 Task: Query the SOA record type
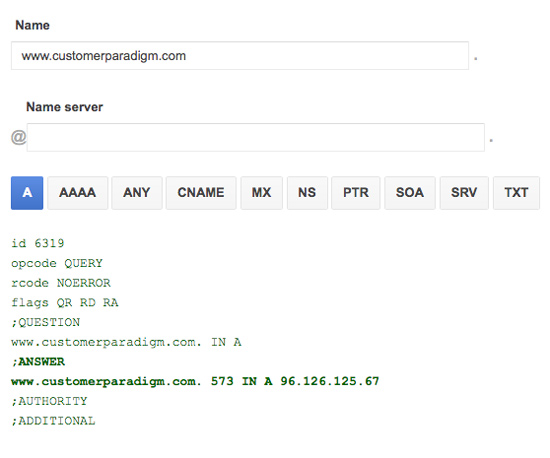(410, 193)
